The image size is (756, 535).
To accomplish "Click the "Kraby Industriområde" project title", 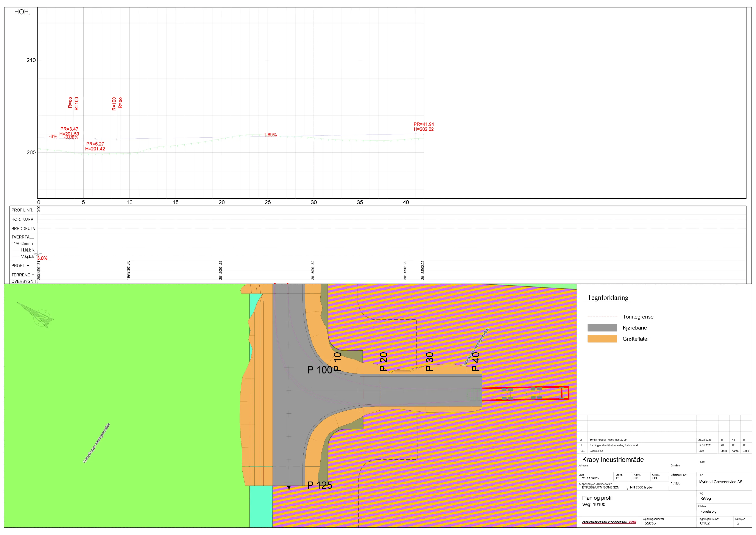I will pyautogui.click(x=613, y=460).
